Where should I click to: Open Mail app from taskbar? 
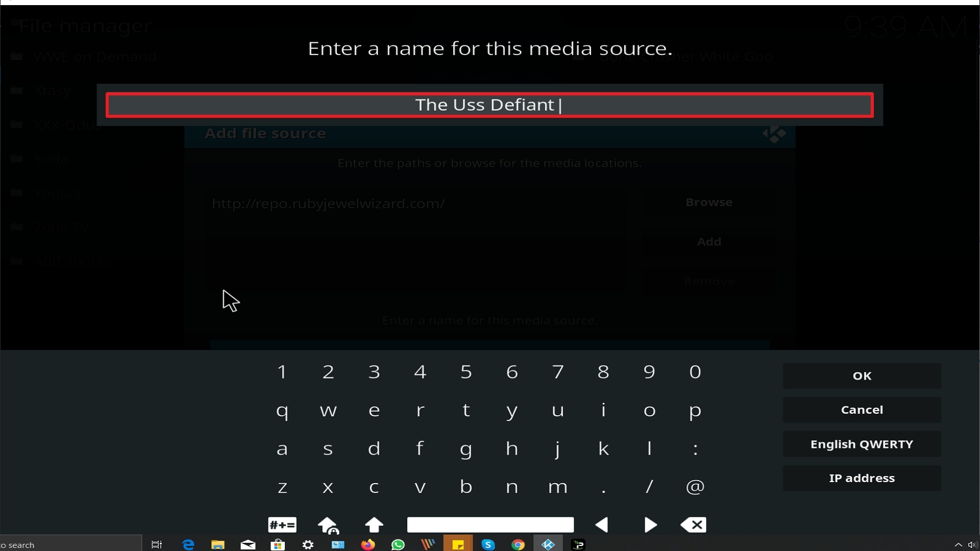point(248,545)
